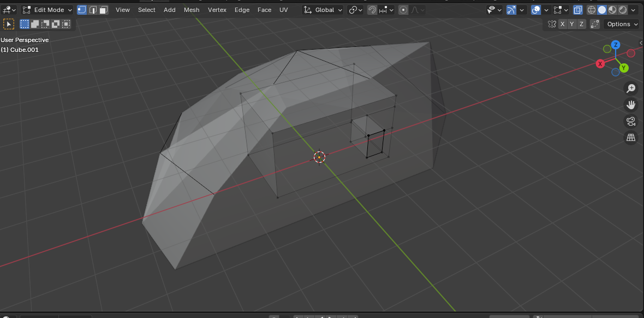This screenshot has height=318, width=644.
Task: Toggle viewport gizmos display
Action: pos(511,10)
